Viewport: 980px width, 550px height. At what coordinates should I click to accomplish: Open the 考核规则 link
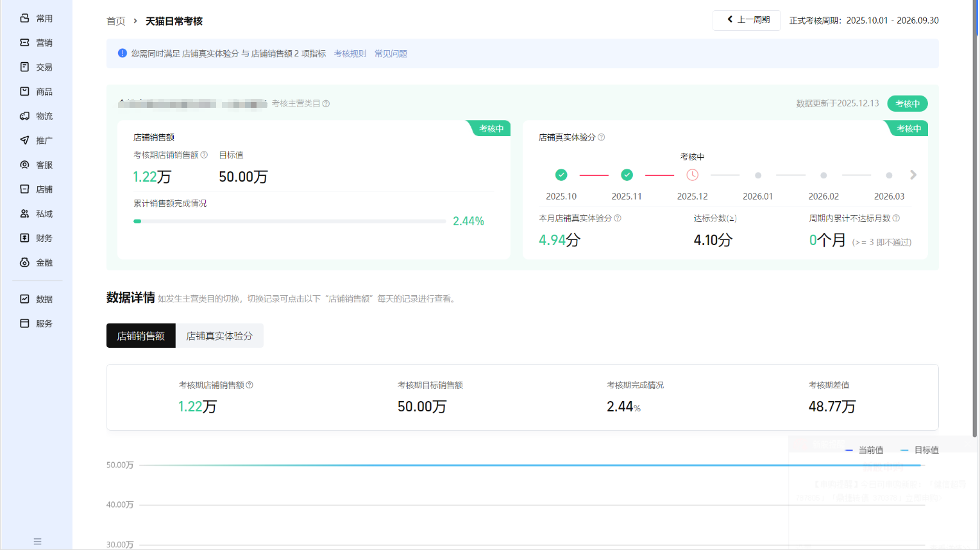click(350, 54)
